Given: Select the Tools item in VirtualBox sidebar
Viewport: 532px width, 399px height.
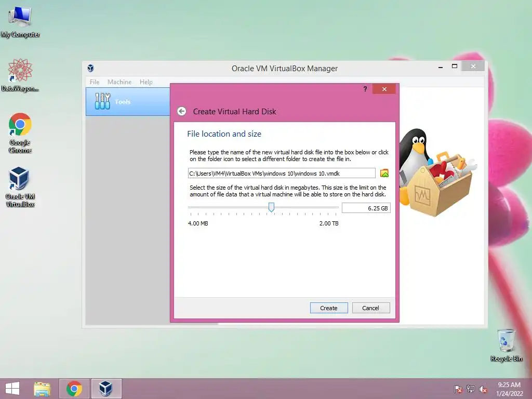Looking at the screenshot, I should (128, 101).
